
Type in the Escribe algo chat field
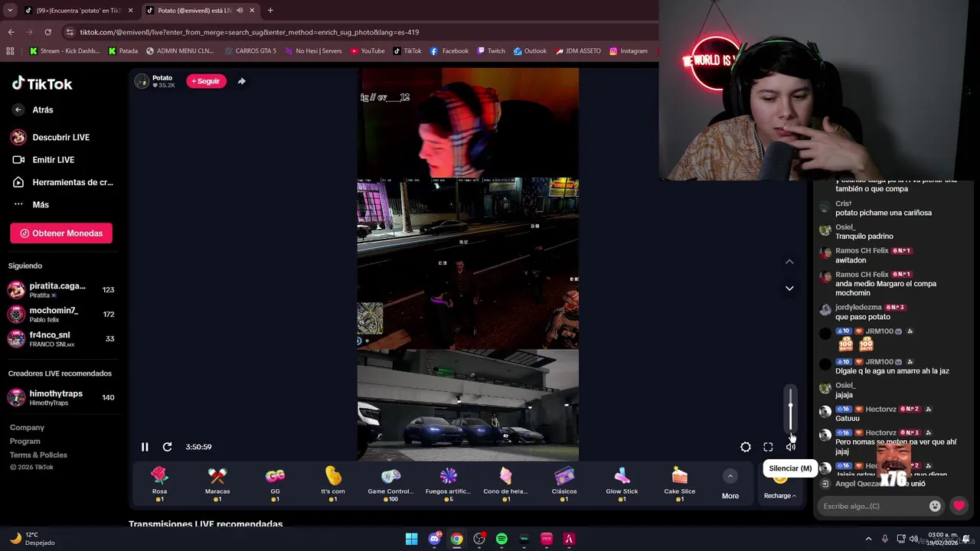871,506
